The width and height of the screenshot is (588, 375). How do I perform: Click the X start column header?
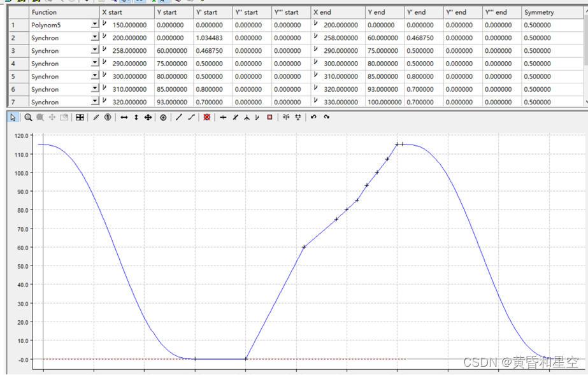pos(127,12)
